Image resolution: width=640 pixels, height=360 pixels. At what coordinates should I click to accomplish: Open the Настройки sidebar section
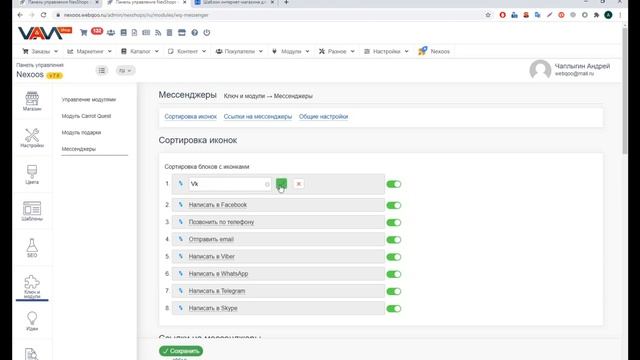tap(32, 138)
